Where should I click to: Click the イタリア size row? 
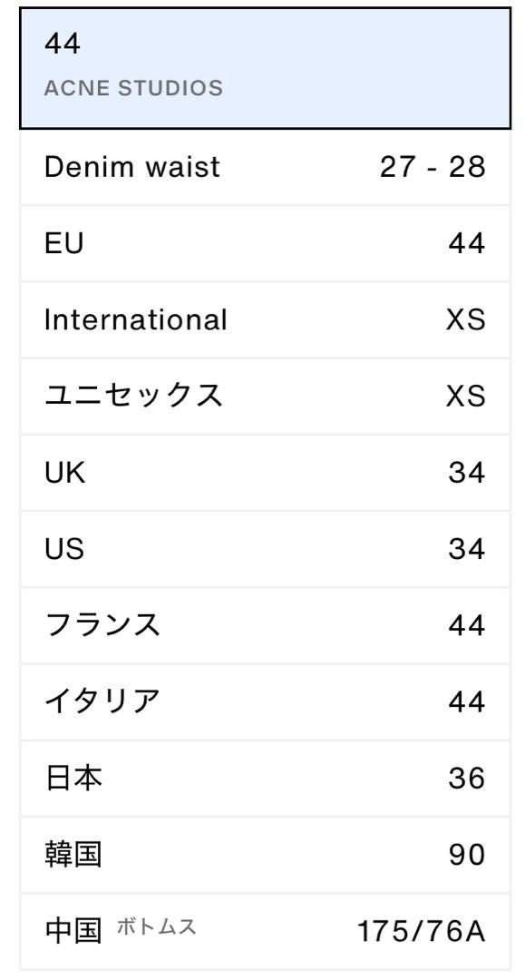pyautogui.click(x=266, y=701)
